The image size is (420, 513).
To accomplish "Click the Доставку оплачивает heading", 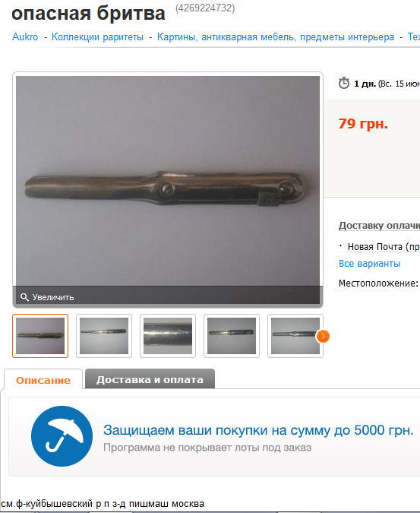I will tap(379, 226).
